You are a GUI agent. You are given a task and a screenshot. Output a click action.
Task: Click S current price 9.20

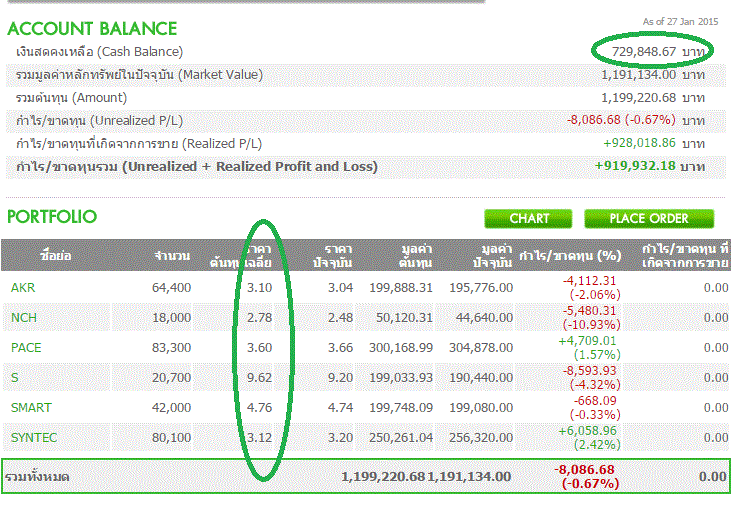340,377
